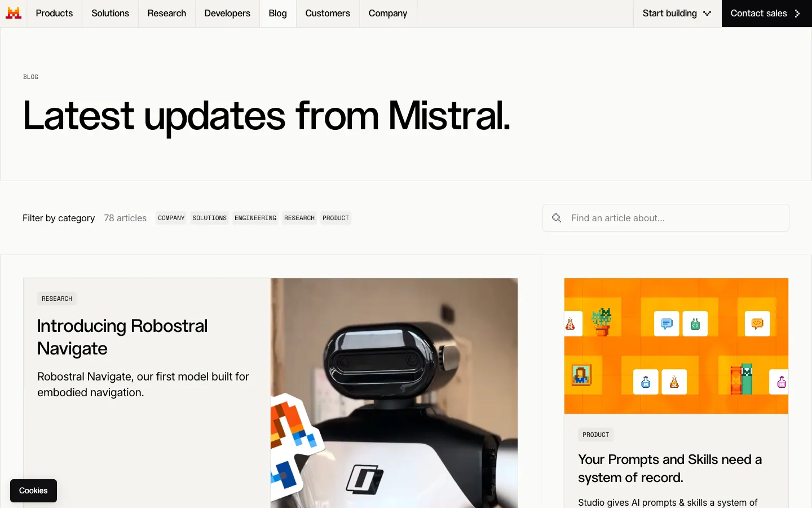The image size is (812, 508).
Task: Click the BLOG breadcrumb label
Action: pos(30,77)
